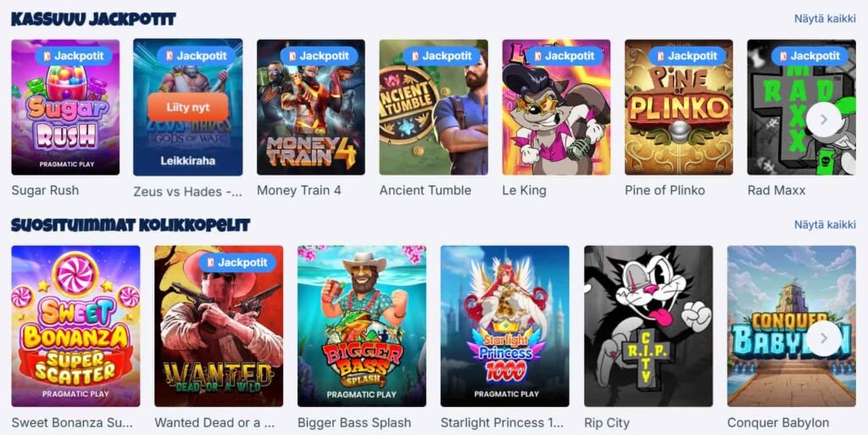This screenshot has width=868, height=435.
Task: Open the Sweet Bonanza Super Scatter thumbnail
Action: [x=75, y=326]
